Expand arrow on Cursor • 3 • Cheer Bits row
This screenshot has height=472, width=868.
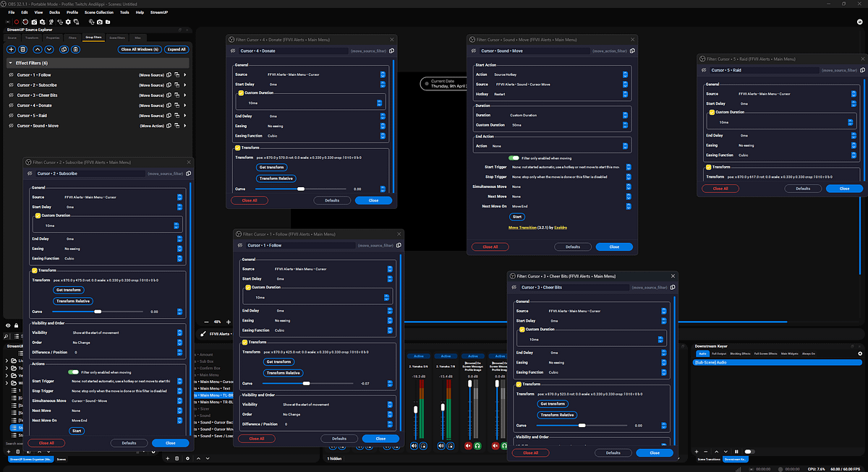click(185, 95)
